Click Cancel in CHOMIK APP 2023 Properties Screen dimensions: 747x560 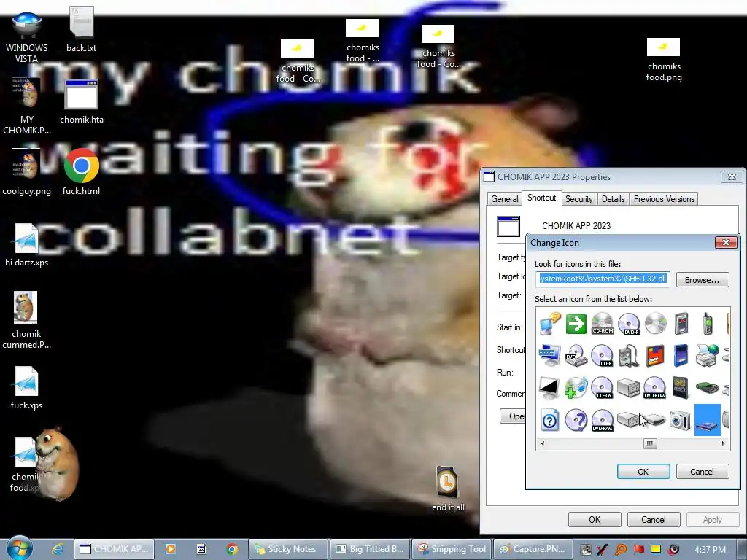click(653, 519)
